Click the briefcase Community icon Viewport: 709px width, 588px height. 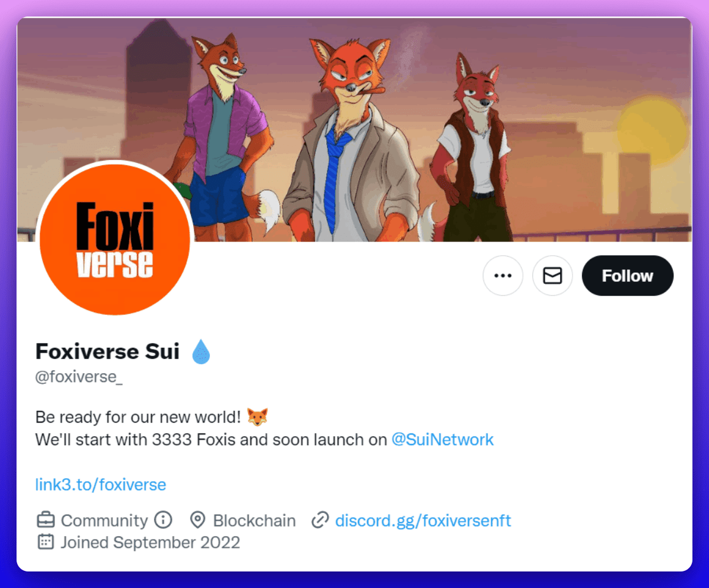[x=45, y=520]
